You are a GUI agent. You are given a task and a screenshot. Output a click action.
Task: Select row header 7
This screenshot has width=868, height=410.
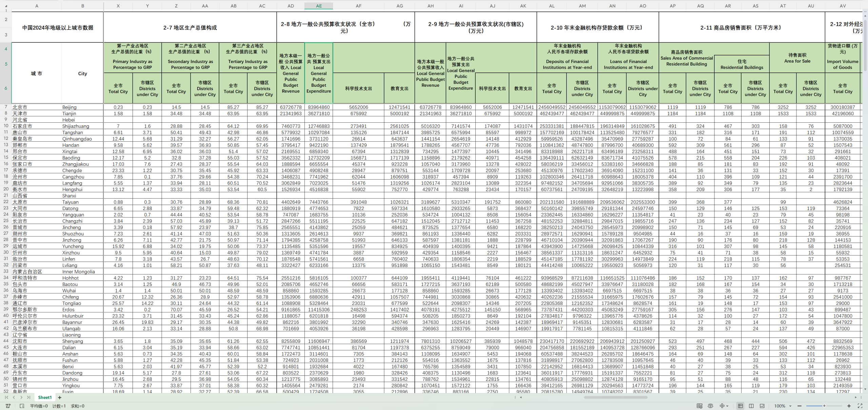pyautogui.click(x=6, y=107)
